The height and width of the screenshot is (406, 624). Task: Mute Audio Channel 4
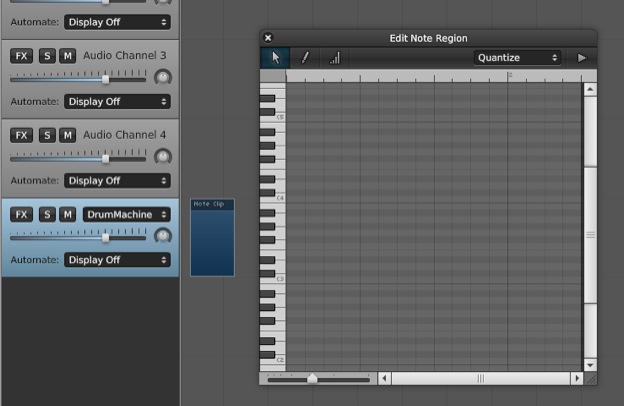click(68, 135)
